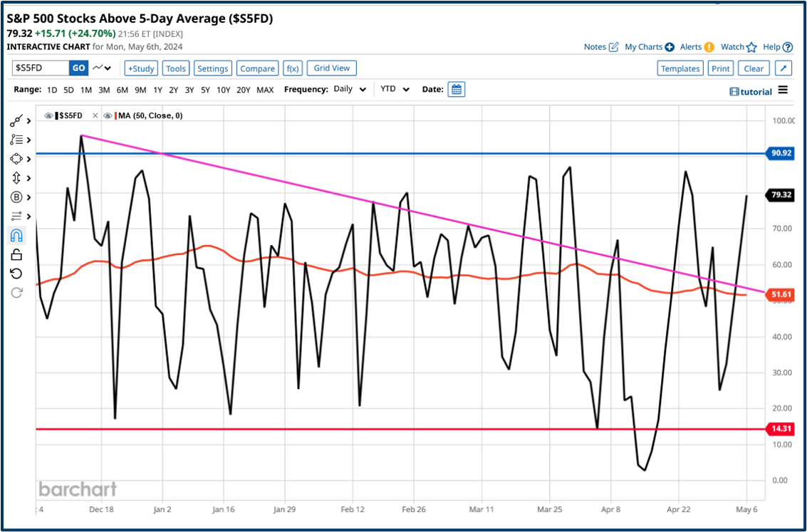Select the trendline drawing tool
The width and height of the screenshot is (807, 532).
[x=16, y=120]
